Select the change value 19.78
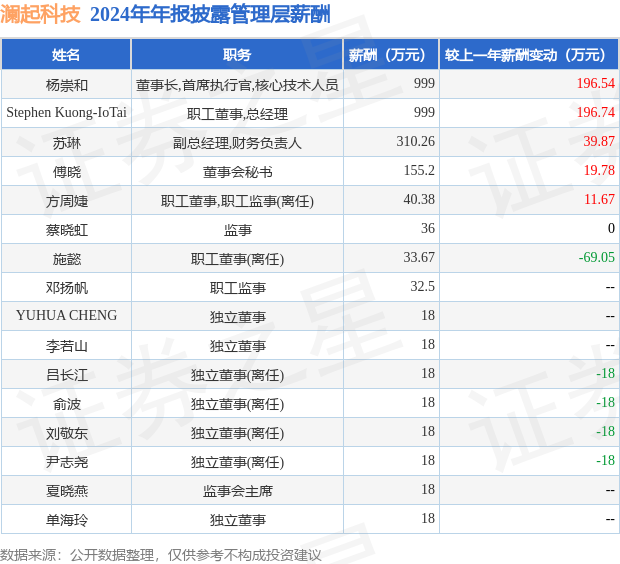Viewport: 620px width, 564px height. [599, 170]
